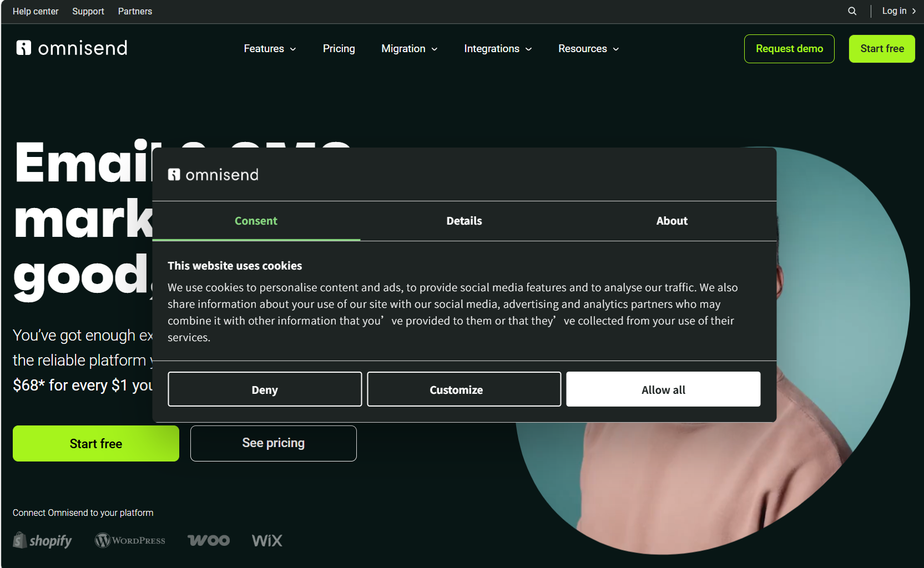Open the Support link

[x=88, y=11]
